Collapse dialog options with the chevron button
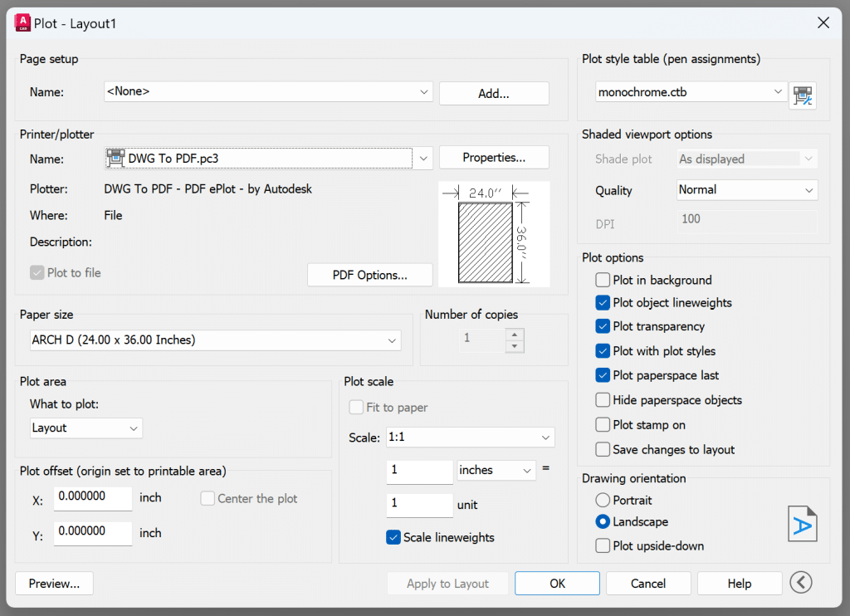Viewport: 850px width, 616px height. click(800, 582)
